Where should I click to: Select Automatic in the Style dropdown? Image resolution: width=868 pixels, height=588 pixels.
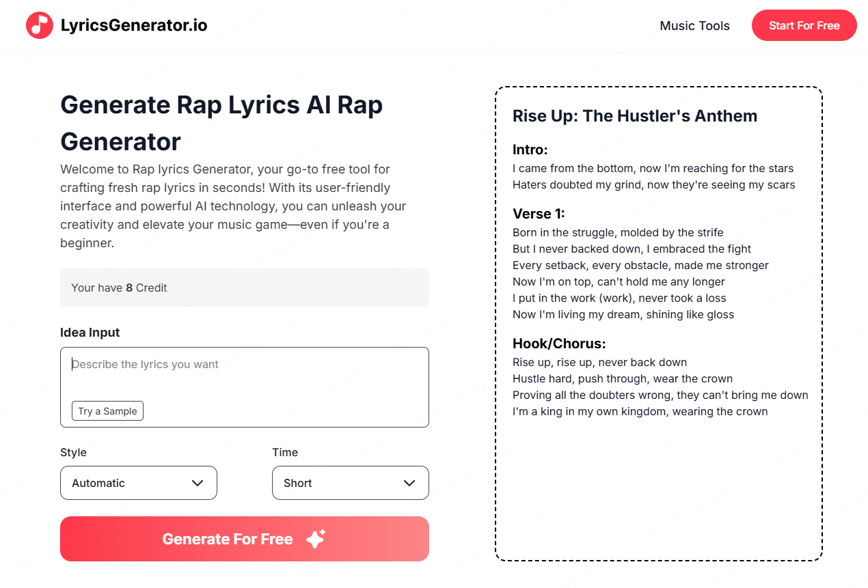pyautogui.click(x=139, y=483)
